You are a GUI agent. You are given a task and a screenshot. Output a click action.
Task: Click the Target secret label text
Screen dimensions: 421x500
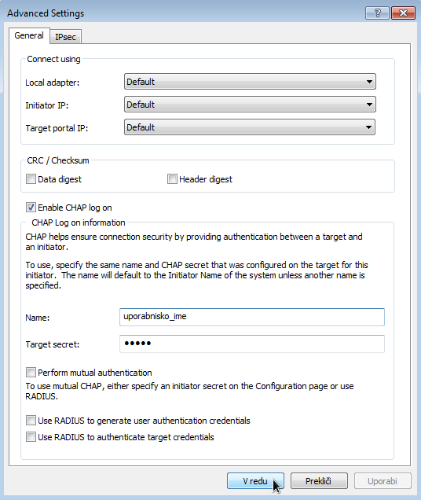point(53,344)
